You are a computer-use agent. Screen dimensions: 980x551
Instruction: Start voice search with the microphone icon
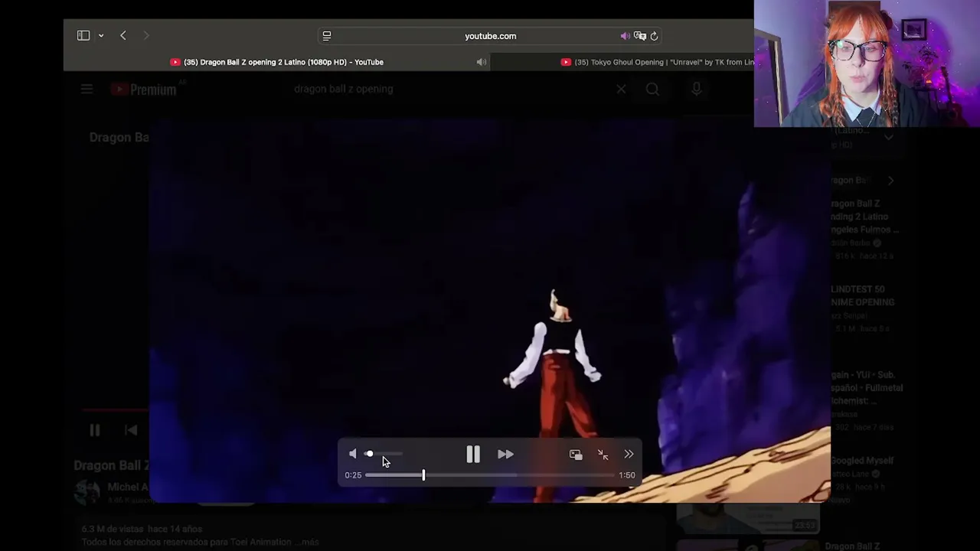click(x=696, y=89)
